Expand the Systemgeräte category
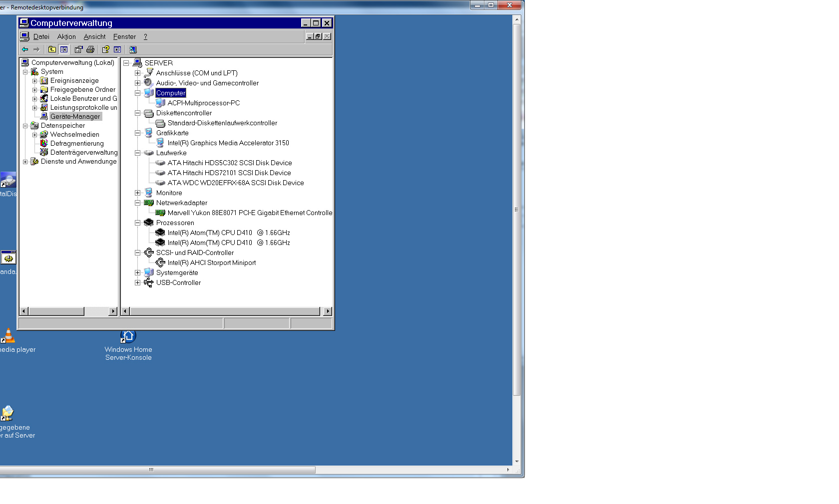The width and height of the screenshot is (839, 504). click(137, 272)
